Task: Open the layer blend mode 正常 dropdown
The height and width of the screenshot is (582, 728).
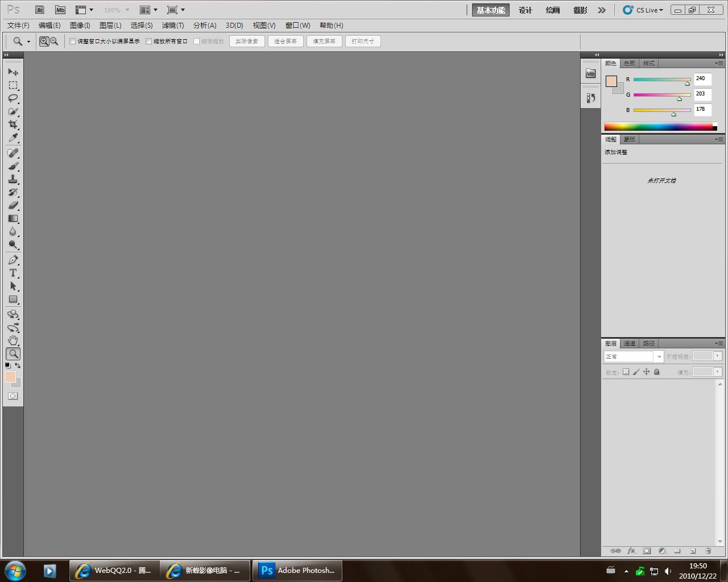Action: click(633, 356)
